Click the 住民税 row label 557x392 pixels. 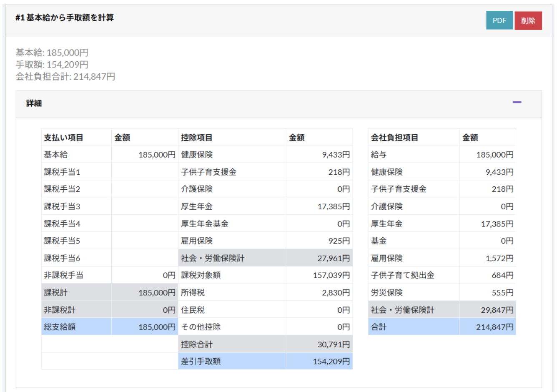193,310
